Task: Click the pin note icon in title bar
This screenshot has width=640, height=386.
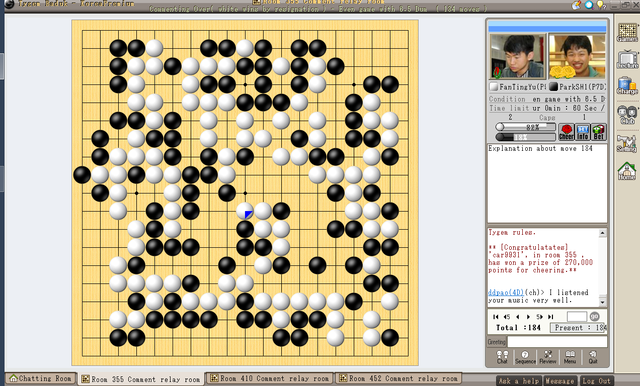Action: [576, 4]
